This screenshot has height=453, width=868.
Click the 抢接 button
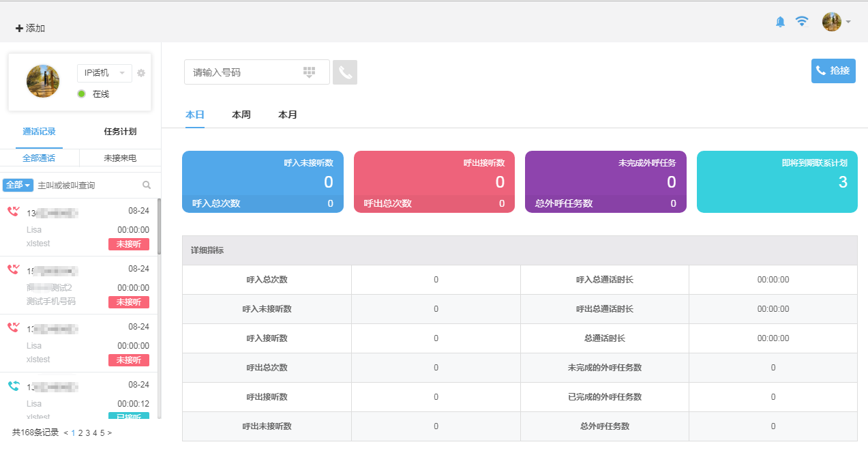[833, 71]
